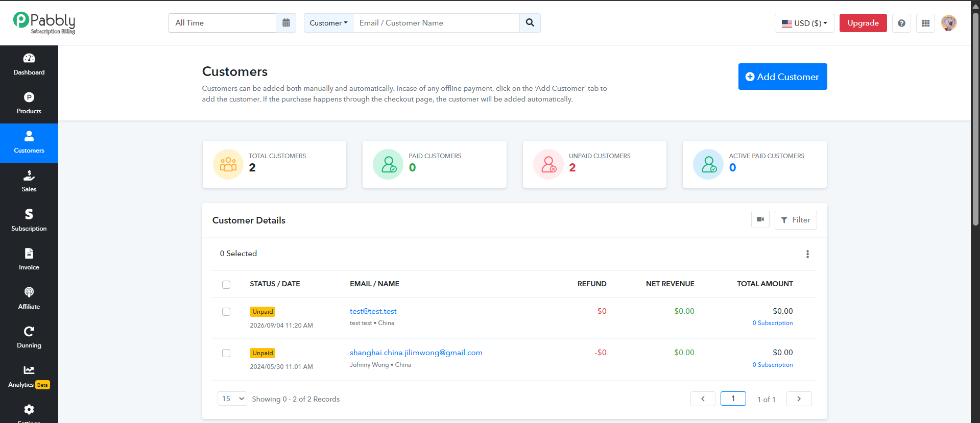
Task: Click the search magnifier button
Action: tap(530, 23)
